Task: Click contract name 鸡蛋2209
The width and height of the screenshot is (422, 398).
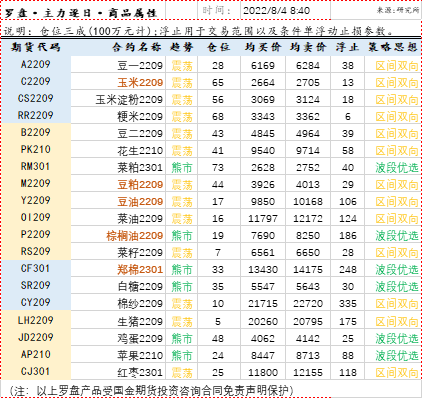Action: 140,339
